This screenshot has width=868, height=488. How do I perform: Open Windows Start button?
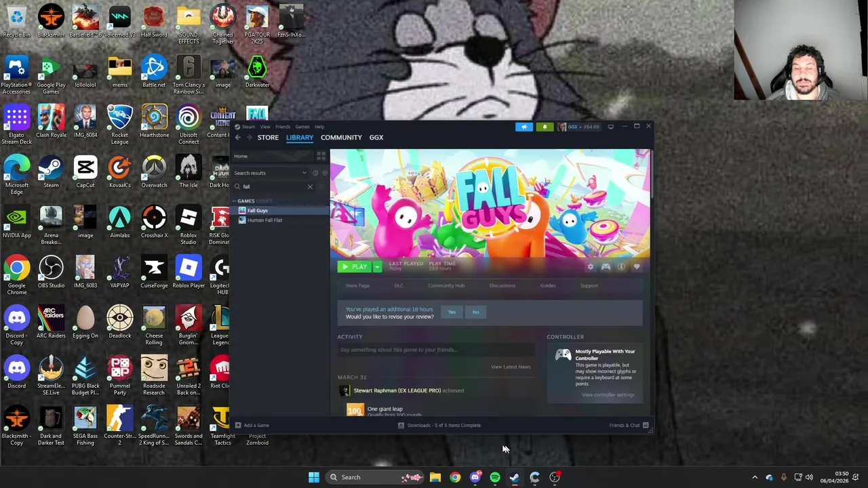314,477
